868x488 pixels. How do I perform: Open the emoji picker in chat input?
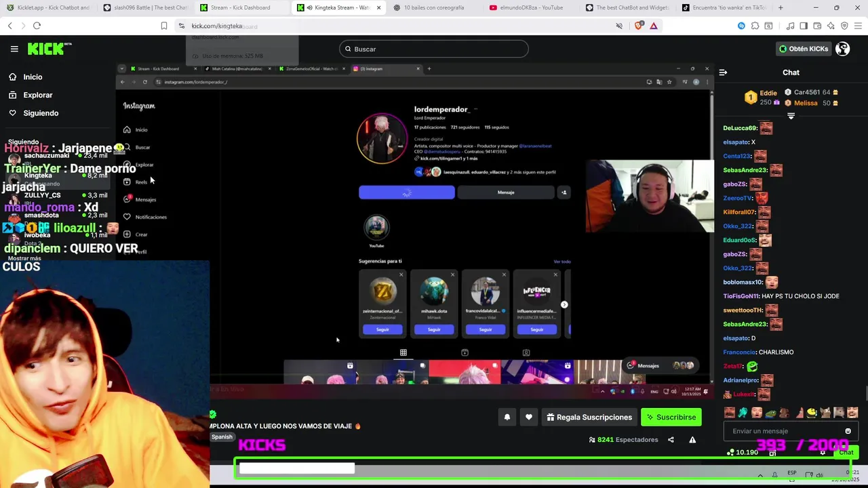coord(848,431)
